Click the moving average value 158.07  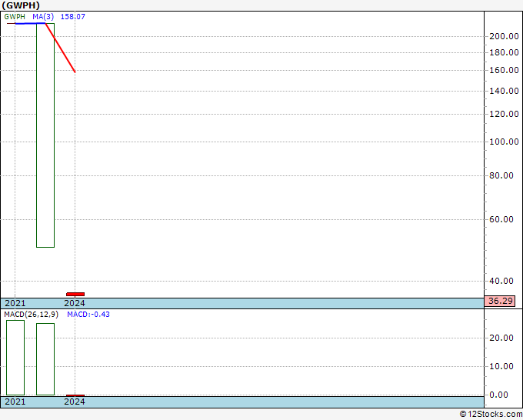[73, 17]
